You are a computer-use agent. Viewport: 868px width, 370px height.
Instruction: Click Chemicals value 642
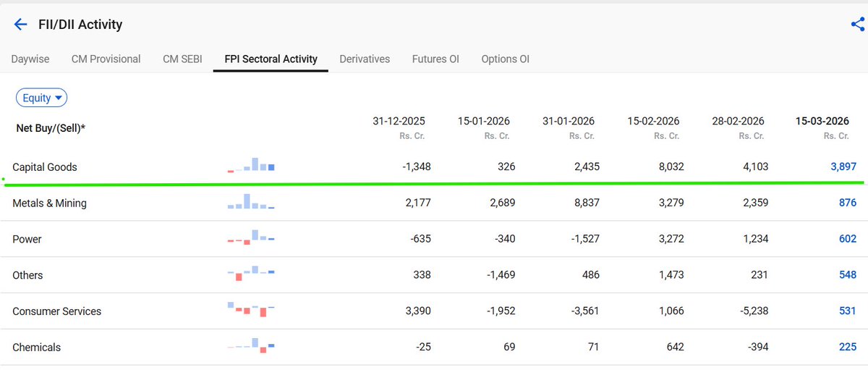[x=675, y=348]
